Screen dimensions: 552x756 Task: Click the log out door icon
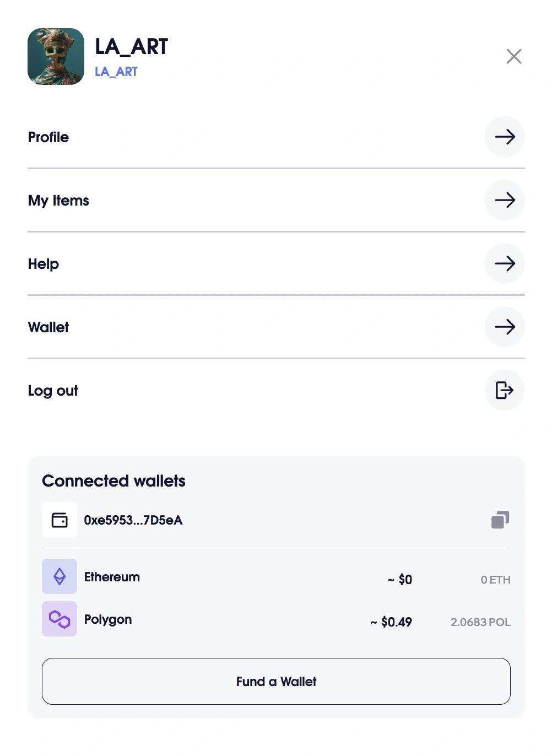click(x=504, y=390)
